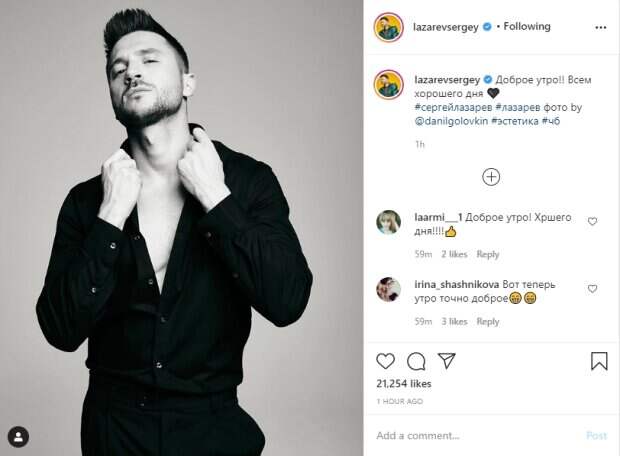Reply to laarmi___1's comment
620x456 pixels.
tap(487, 255)
